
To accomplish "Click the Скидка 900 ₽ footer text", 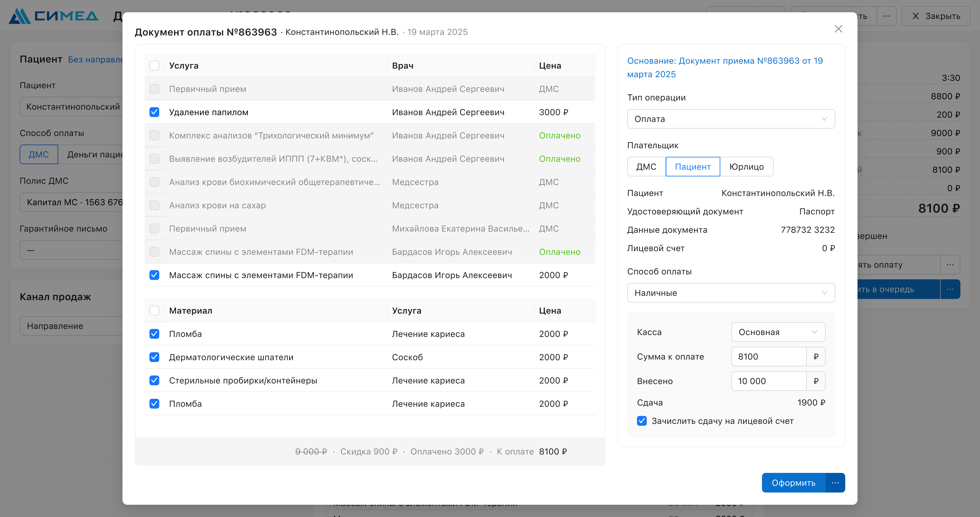I will (x=369, y=451).
